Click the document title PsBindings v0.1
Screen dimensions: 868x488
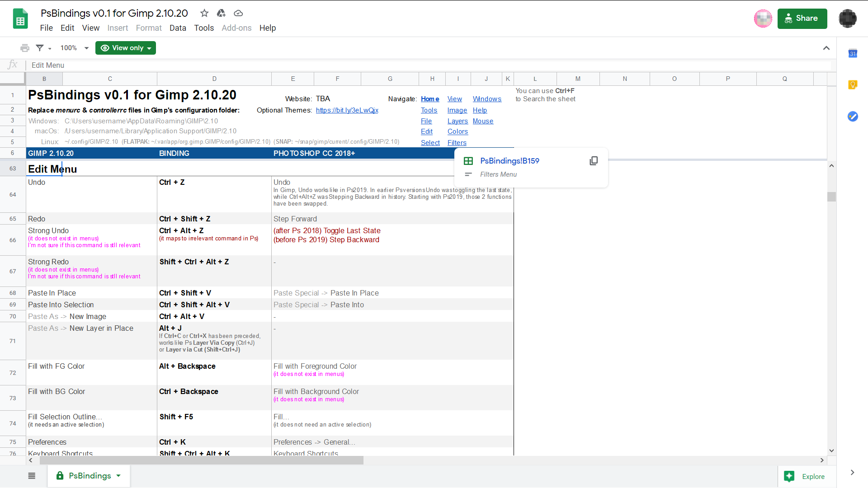[114, 13]
